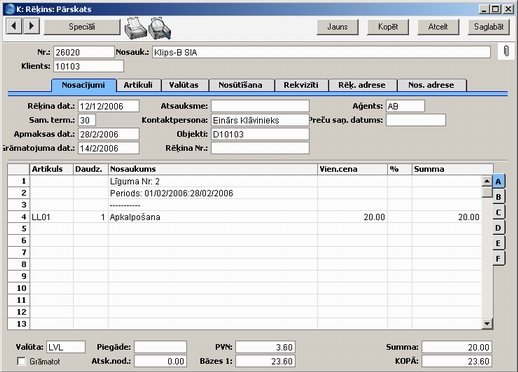Open print preview with magnifier printer icon
The height and width of the screenshot is (372, 518).
160,28
